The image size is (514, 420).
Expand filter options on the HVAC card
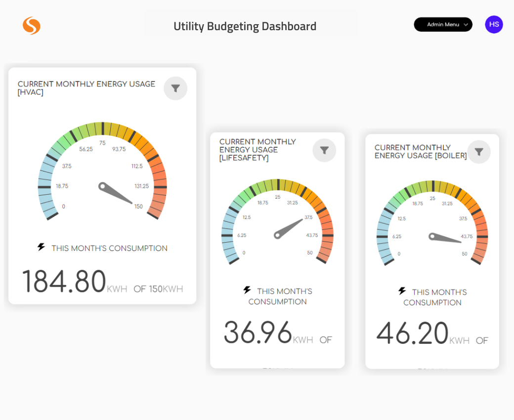click(175, 88)
